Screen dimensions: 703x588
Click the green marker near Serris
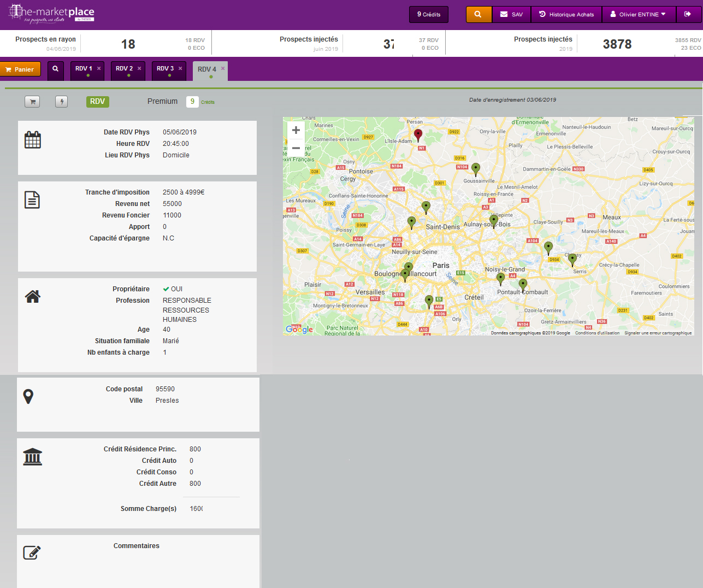click(572, 260)
